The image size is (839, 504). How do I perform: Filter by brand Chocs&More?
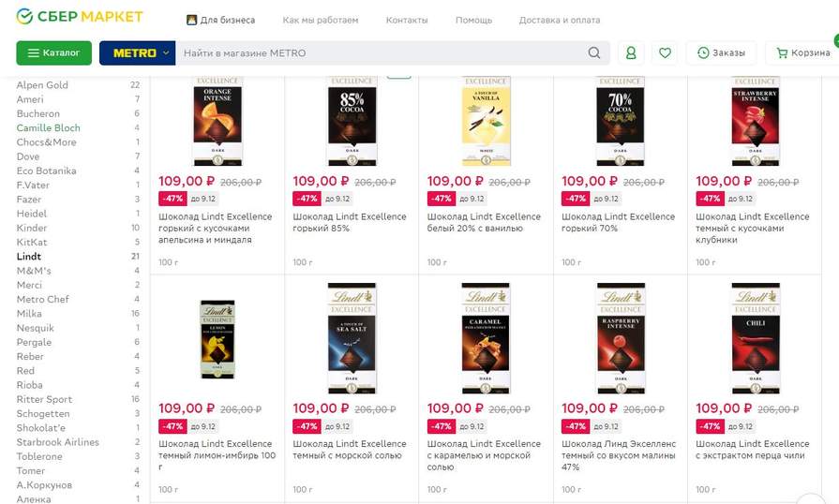tap(47, 142)
